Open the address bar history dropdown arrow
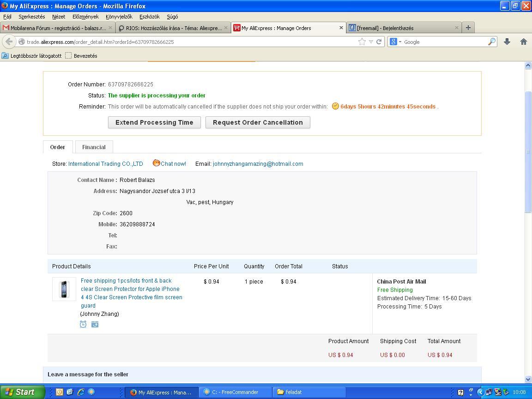532x399 pixels. tap(371, 42)
